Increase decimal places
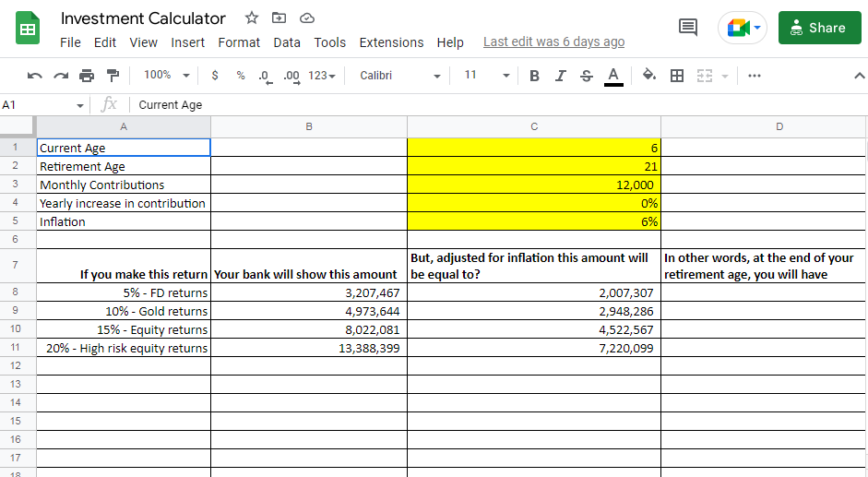 [291, 77]
